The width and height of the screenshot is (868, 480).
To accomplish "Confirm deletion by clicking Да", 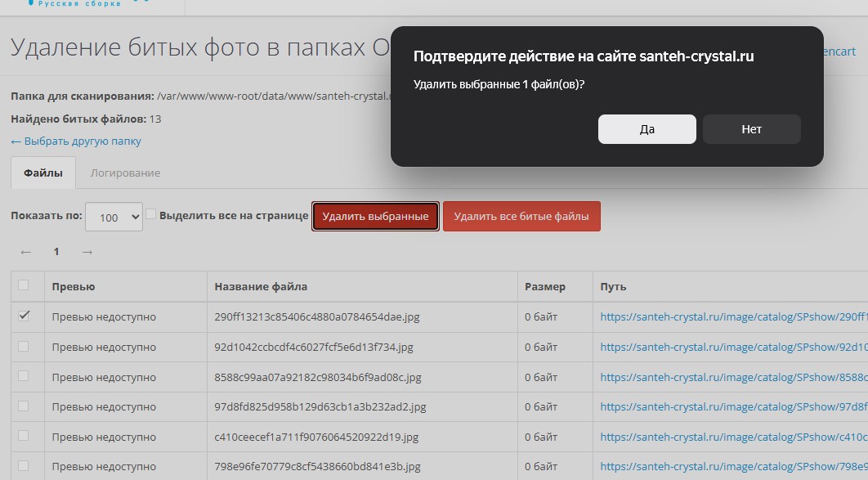I will click(647, 129).
